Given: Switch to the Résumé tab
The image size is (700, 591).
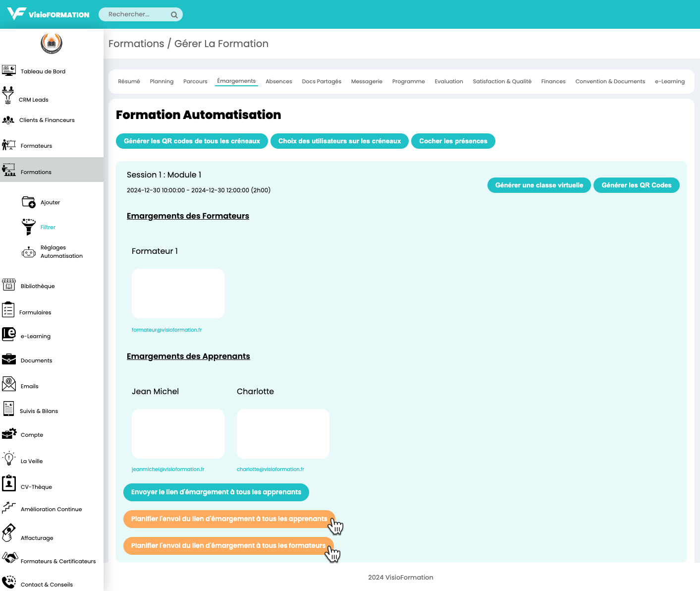Looking at the screenshot, I should (x=129, y=81).
